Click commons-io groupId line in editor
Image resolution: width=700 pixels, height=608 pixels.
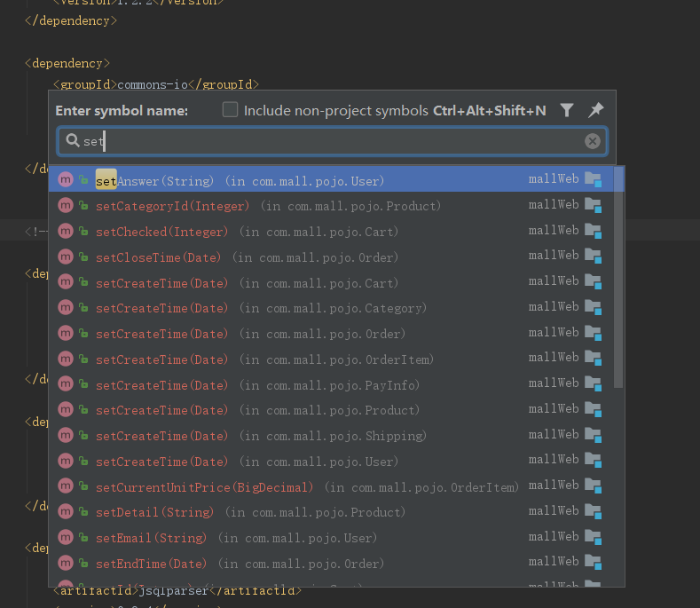tap(156, 84)
